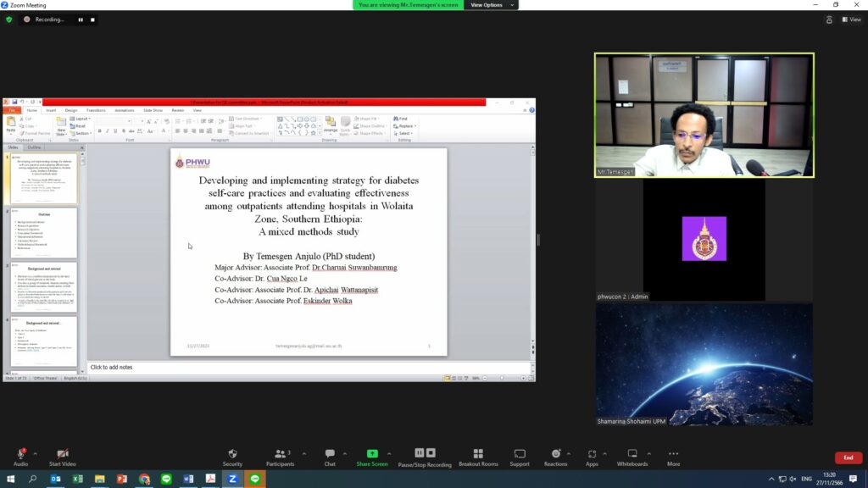The width and height of the screenshot is (868, 488).
Task: Click the Insert tab in the PowerPoint ribbon
Action: pos(51,110)
